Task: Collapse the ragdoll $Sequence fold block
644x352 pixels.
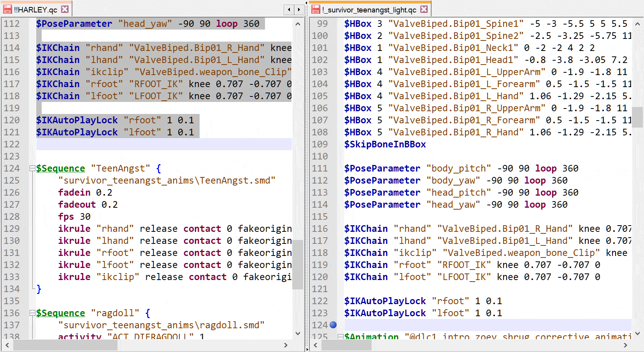Action: (32, 313)
